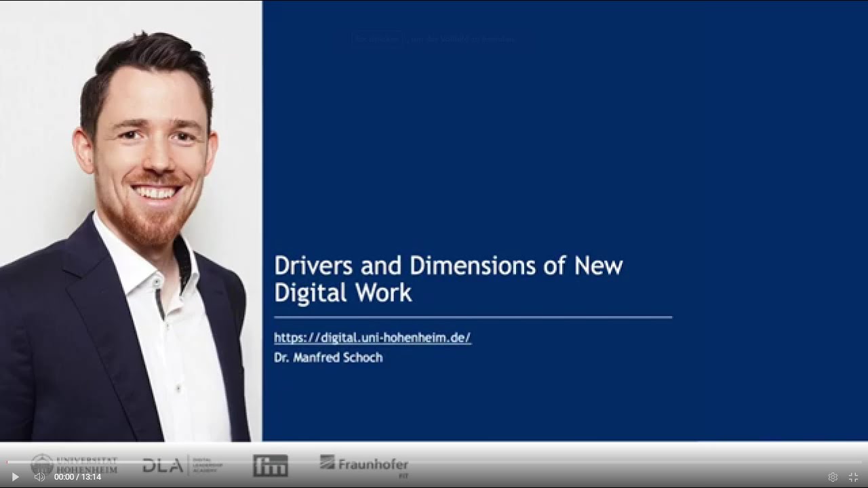Viewport: 868px width, 488px height.
Task: Click the name Dr. Manfred Schoch
Action: 328,357
